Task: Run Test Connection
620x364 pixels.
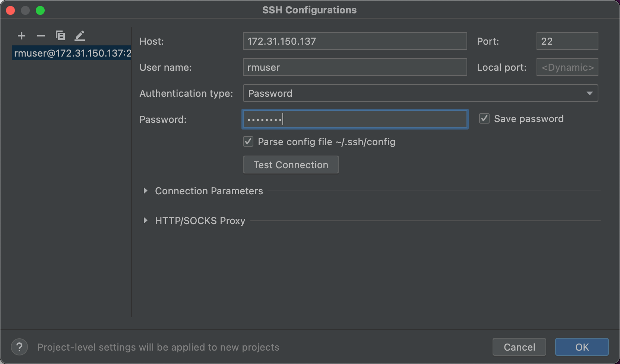Action: [x=291, y=165]
